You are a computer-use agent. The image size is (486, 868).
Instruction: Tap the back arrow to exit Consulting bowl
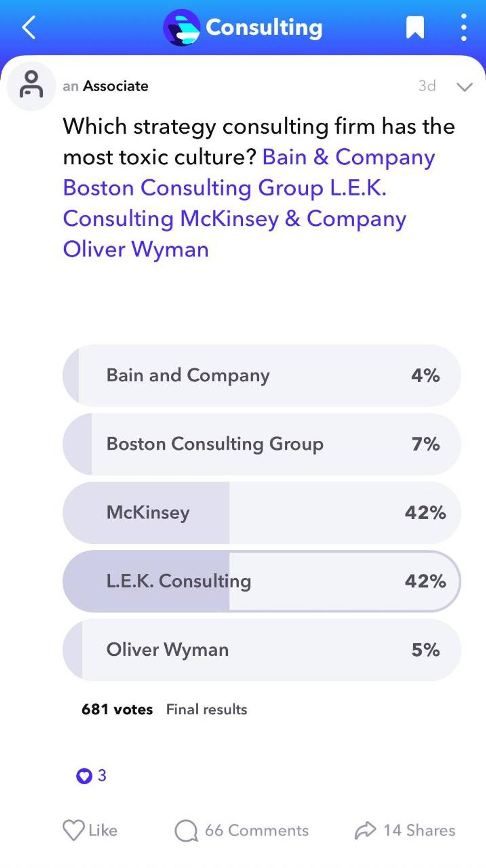(x=28, y=28)
